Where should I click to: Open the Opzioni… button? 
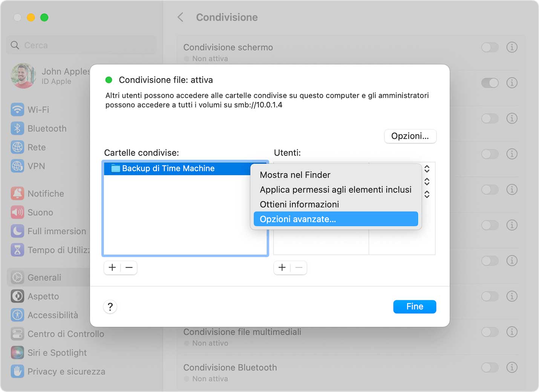tap(410, 136)
